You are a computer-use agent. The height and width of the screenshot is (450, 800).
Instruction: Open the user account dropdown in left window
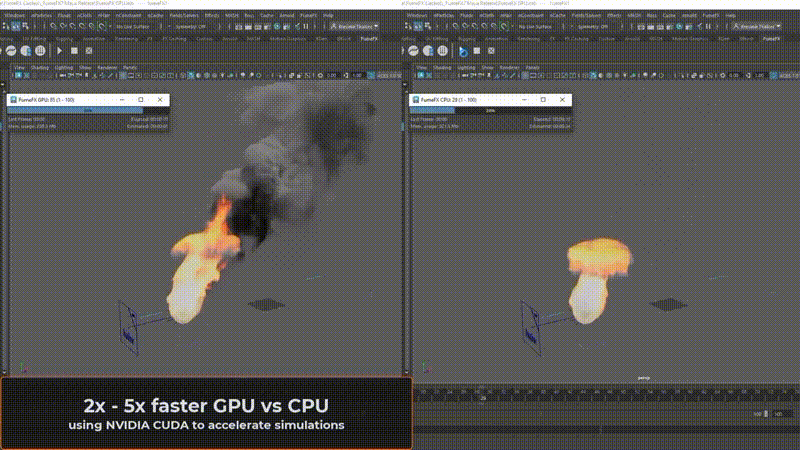pos(355,26)
